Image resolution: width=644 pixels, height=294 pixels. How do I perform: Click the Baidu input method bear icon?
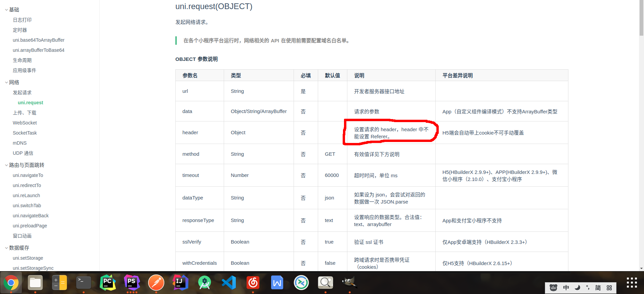pos(553,288)
